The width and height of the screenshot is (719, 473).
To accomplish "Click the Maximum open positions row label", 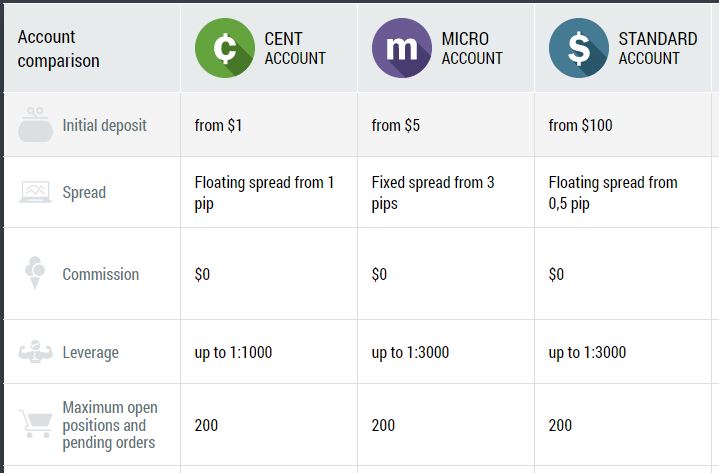I will pyautogui.click(x=110, y=425).
